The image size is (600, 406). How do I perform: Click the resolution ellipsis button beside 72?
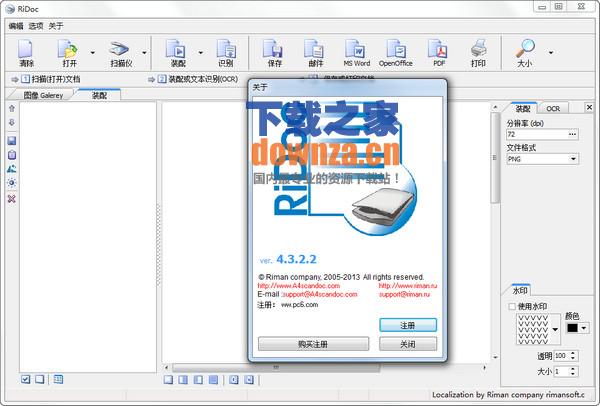572,134
